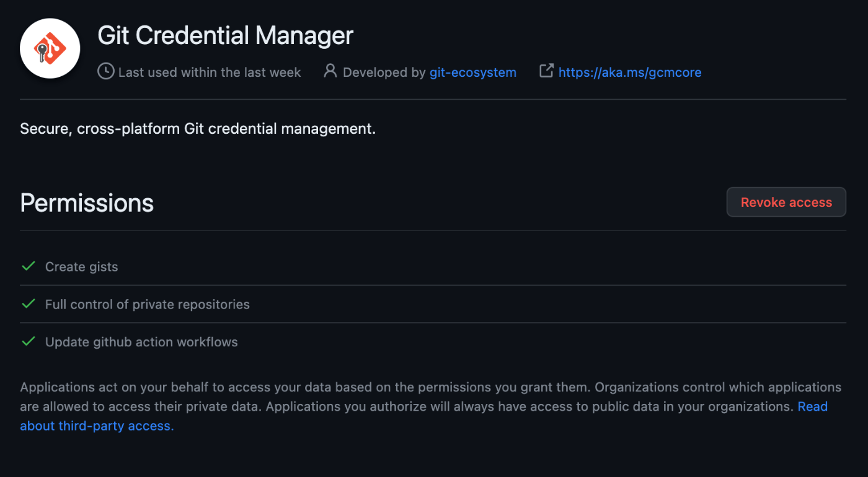Image resolution: width=868 pixels, height=477 pixels.
Task: Click the Git Credential Manager title
Action: coord(226,35)
